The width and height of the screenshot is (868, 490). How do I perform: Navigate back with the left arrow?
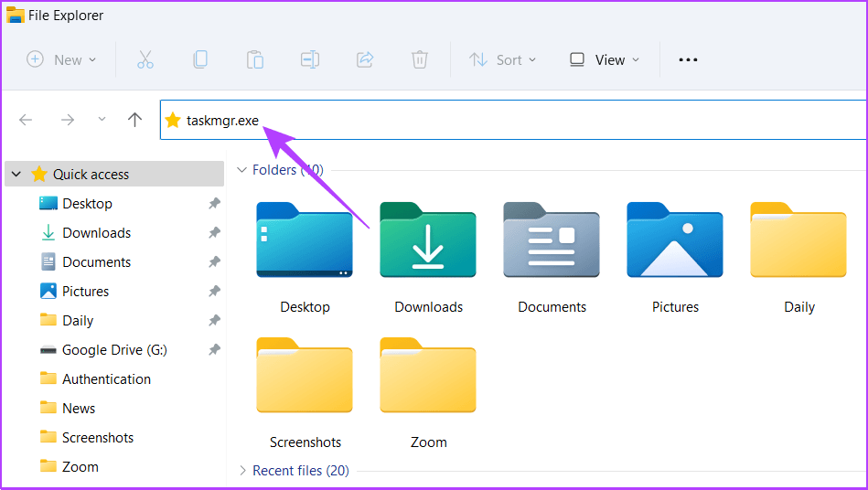tap(26, 120)
